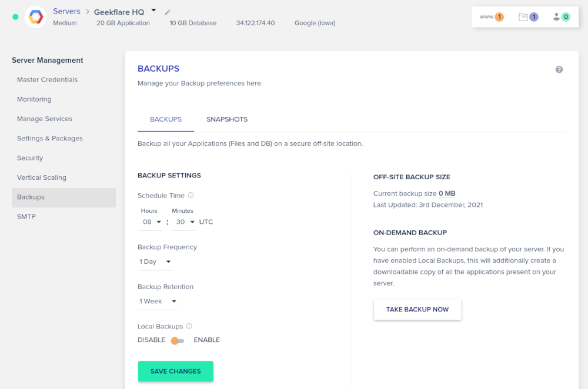The image size is (588, 389).
Task: Expand the Backup Frequency dropdown
Action: tap(155, 261)
